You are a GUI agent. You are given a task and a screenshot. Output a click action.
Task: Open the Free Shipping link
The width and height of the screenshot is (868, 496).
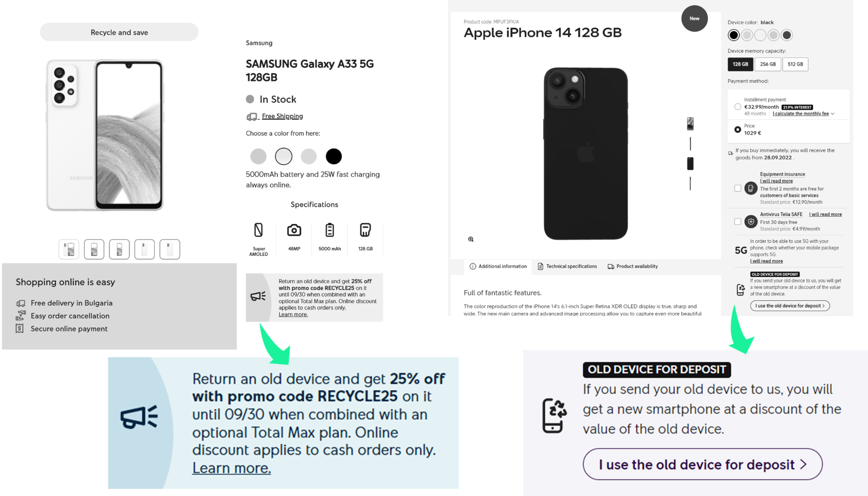[282, 116]
